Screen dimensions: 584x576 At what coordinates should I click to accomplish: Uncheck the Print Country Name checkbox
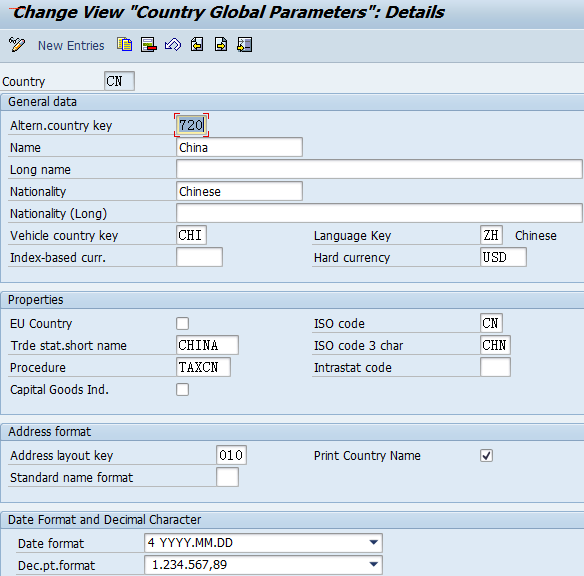pos(486,455)
